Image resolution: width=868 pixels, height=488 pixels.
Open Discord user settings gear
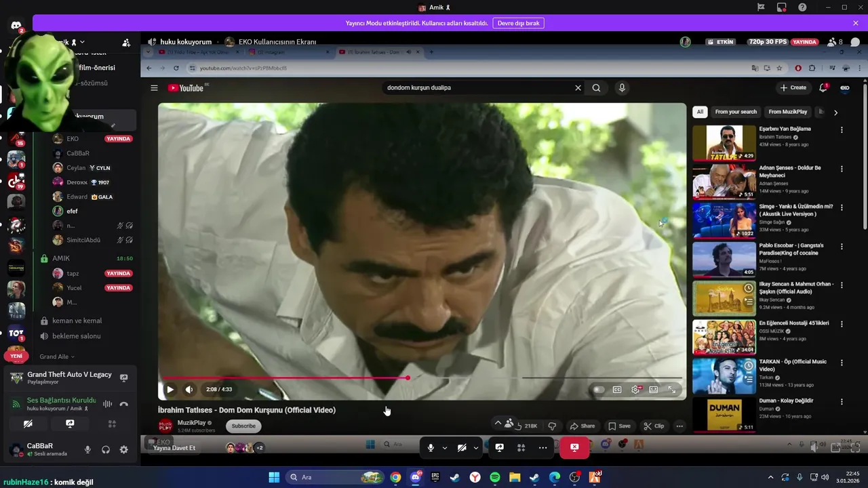(123, 449)
